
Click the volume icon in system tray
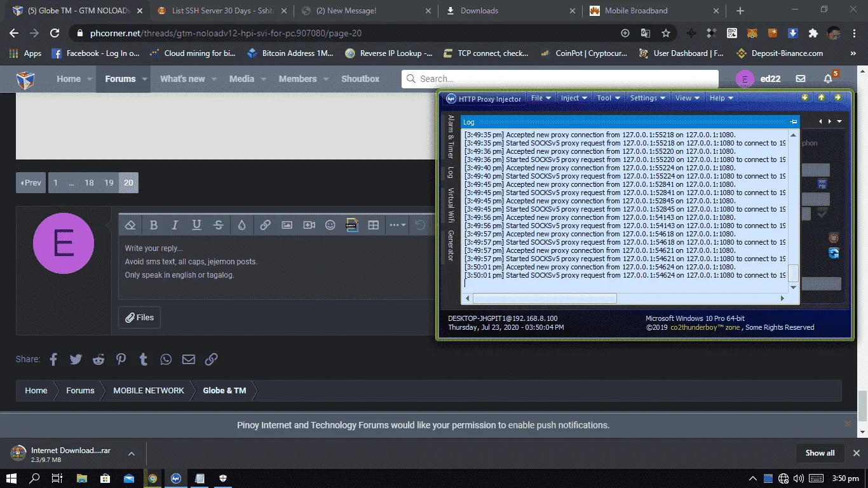point(799,478)
